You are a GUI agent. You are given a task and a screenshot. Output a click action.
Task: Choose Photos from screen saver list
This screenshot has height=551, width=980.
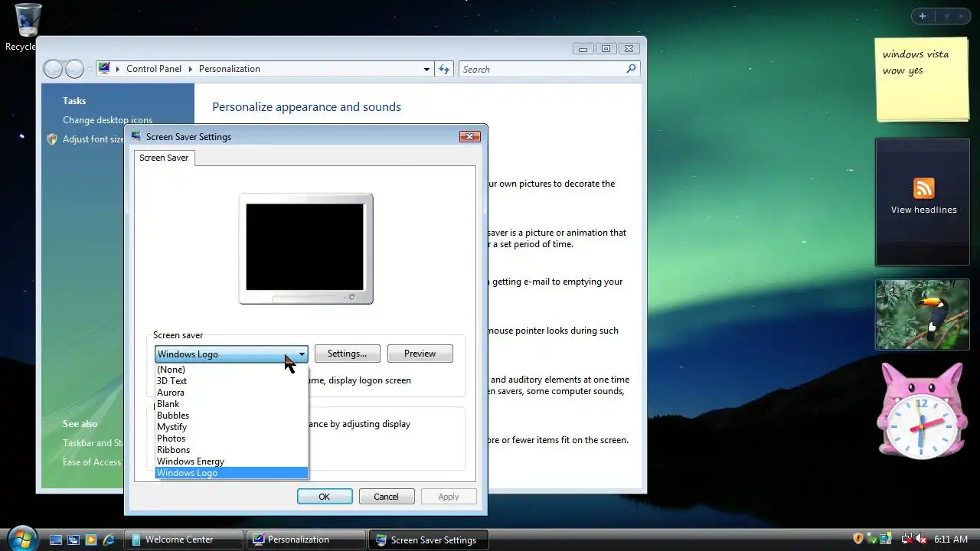click(x=231, y=438)
